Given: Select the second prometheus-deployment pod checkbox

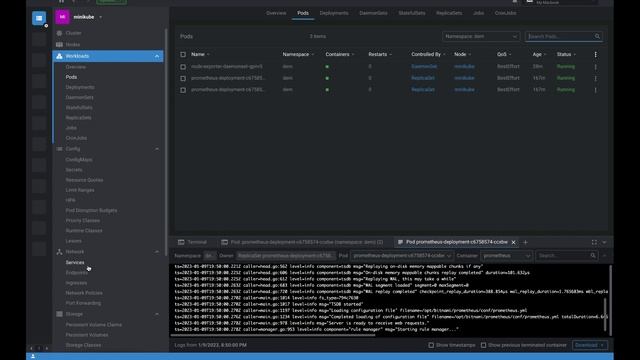Looking at the screenshot, I should [183, 90].
